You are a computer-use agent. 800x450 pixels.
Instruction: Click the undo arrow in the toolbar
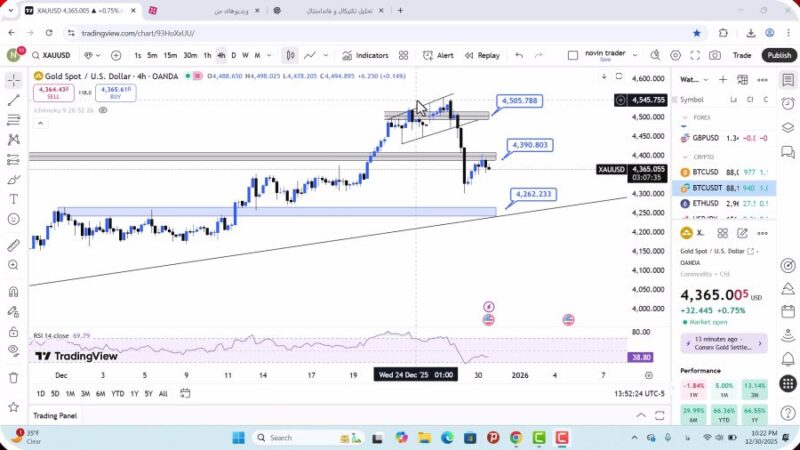click(x=519, y=56)
